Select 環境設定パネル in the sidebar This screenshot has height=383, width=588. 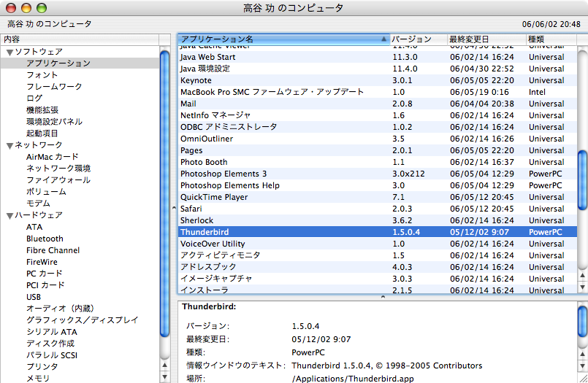(54, 122)
